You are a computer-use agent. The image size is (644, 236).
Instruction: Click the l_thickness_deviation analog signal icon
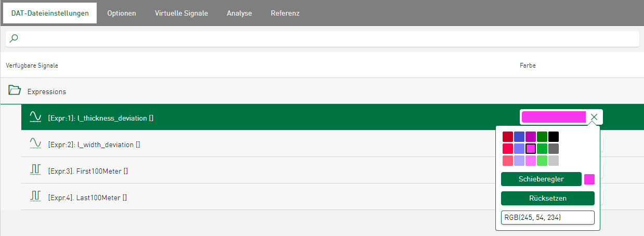[x=35, y=117]
